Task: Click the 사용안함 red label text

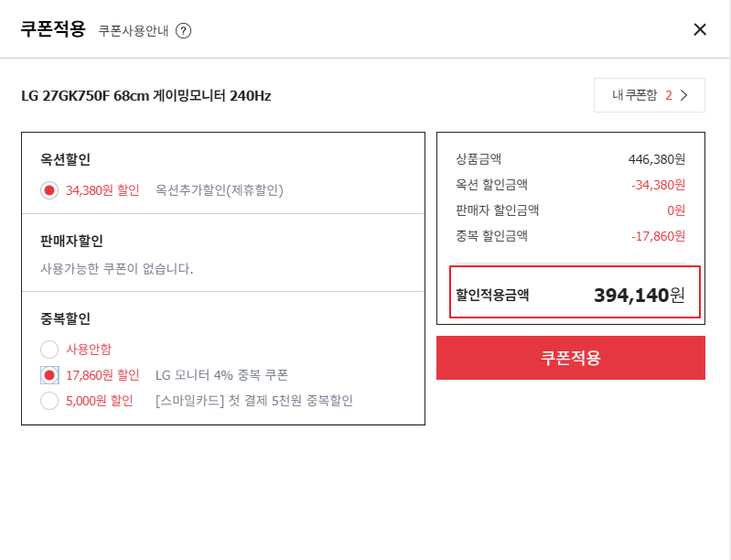Action: (89, 350)
